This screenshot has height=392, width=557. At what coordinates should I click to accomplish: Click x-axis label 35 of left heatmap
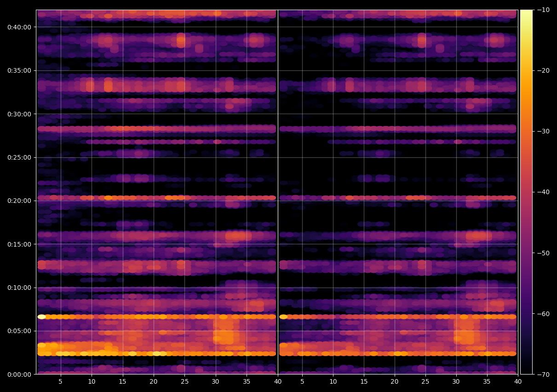tap(247, 382)
